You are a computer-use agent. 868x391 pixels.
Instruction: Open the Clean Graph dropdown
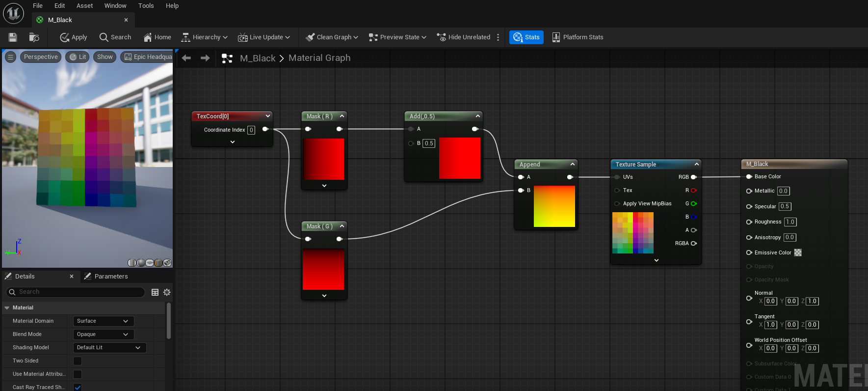tap(332, 37)
